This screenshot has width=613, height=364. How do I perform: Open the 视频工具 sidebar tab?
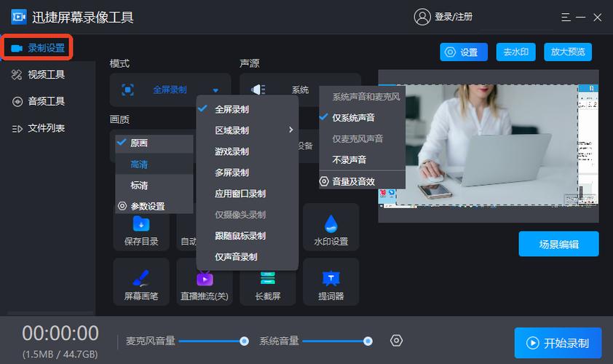pyautogui.click(x=39, y=74)
